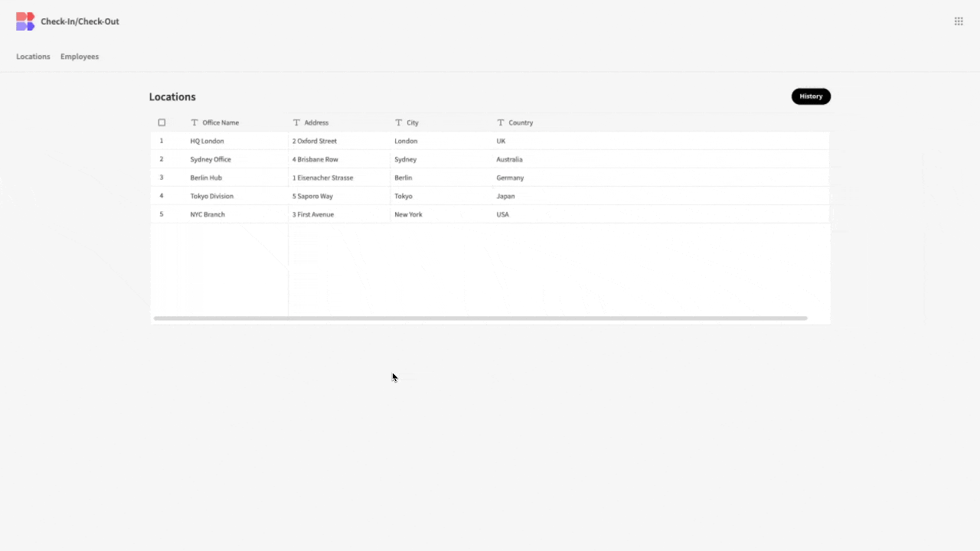Click row number 1 of HQ London
The image size is (980, 551).
coord(162,141)
